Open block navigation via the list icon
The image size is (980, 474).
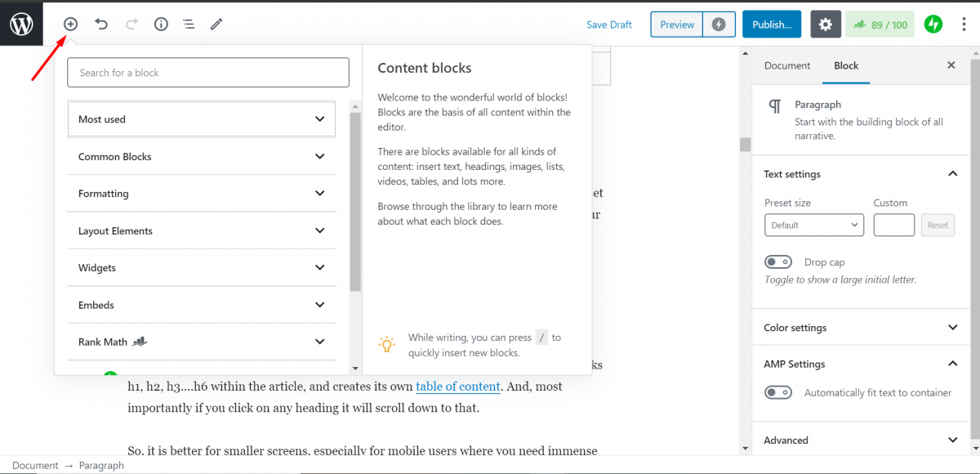tap(189, 24)
